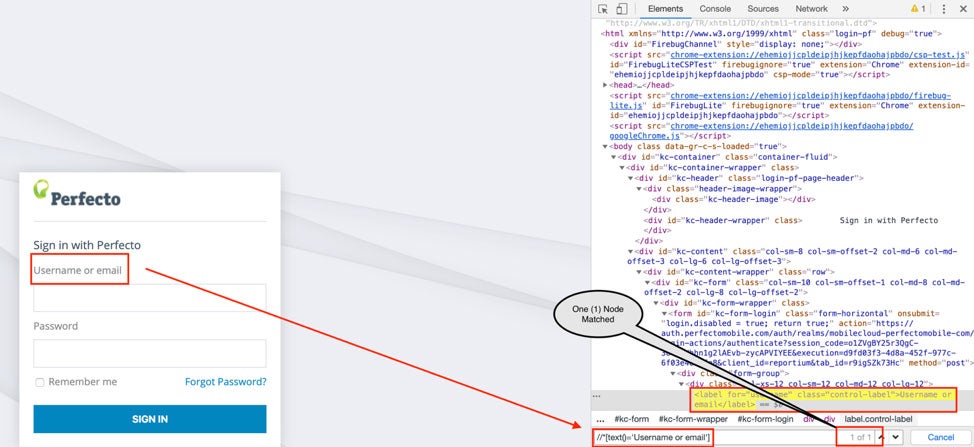Click the Password input field

pos(150,353)
